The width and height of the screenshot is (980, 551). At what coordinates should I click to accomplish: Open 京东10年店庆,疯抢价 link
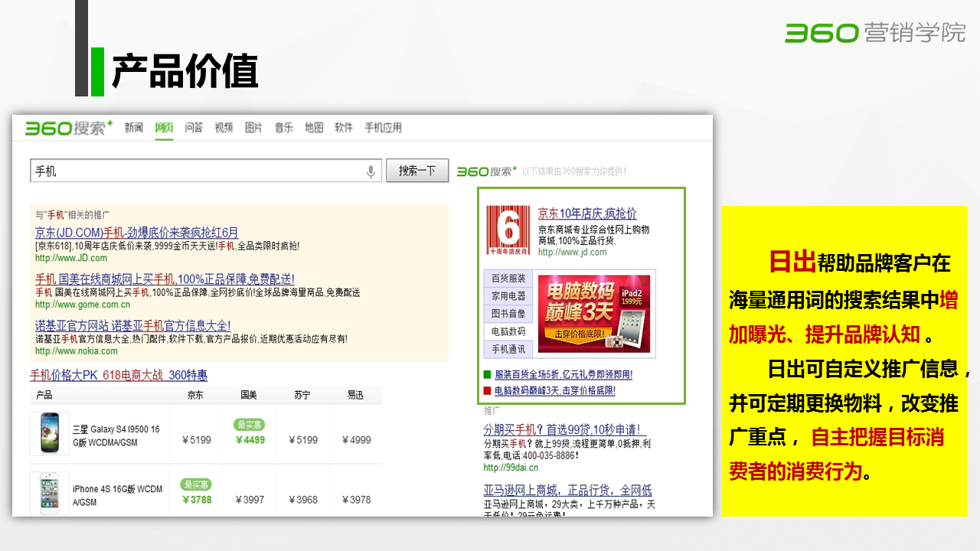(587, 214)
